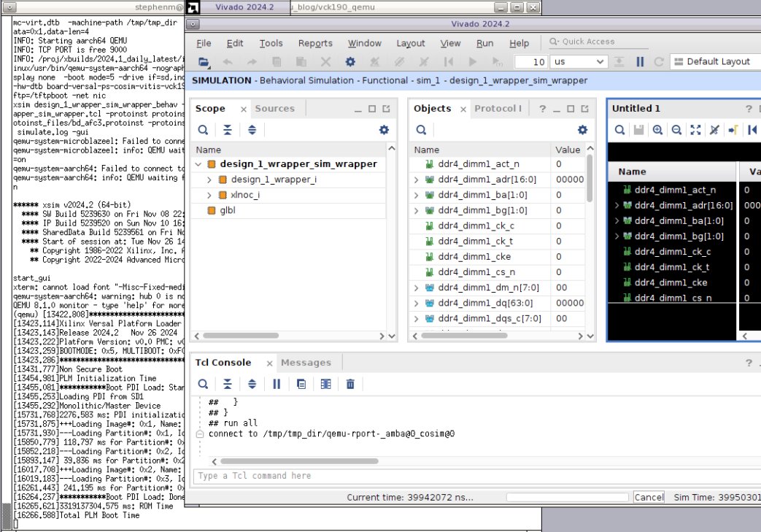Switch to the Messages tab
Viewport: 761px width, 532px height.
click(306, 363)
